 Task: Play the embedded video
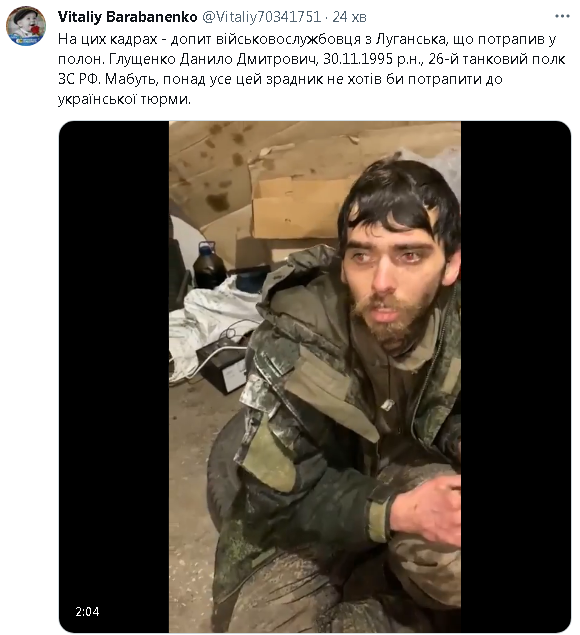[x=315, y=376]
